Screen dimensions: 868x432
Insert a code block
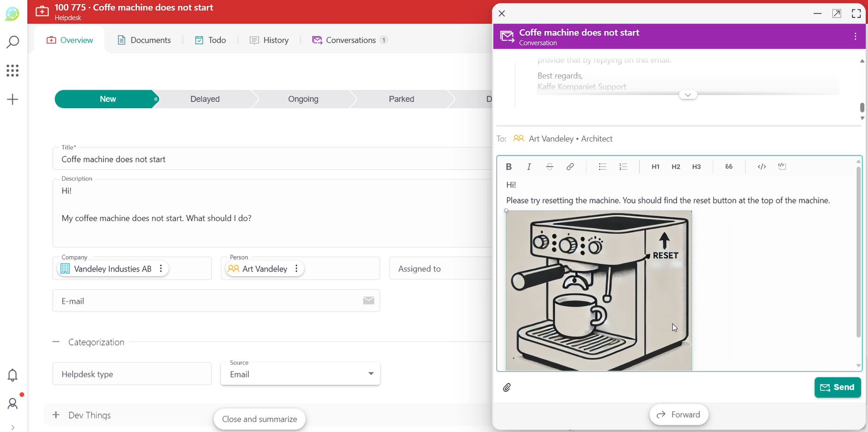click(782, 167)
